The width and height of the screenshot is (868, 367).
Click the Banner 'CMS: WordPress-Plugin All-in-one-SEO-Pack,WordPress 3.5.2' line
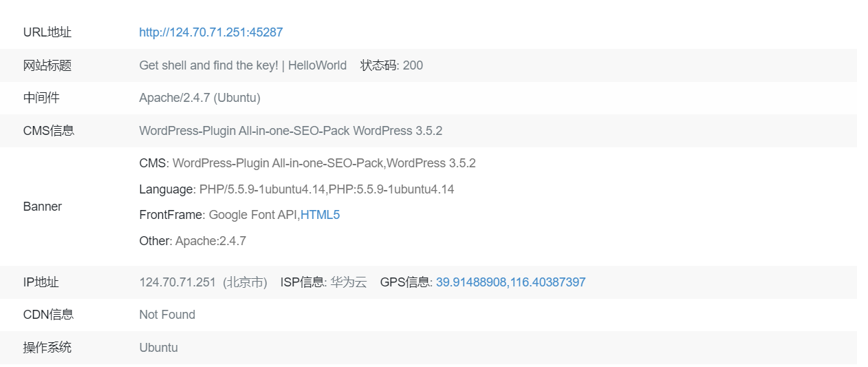click(307, 163)
